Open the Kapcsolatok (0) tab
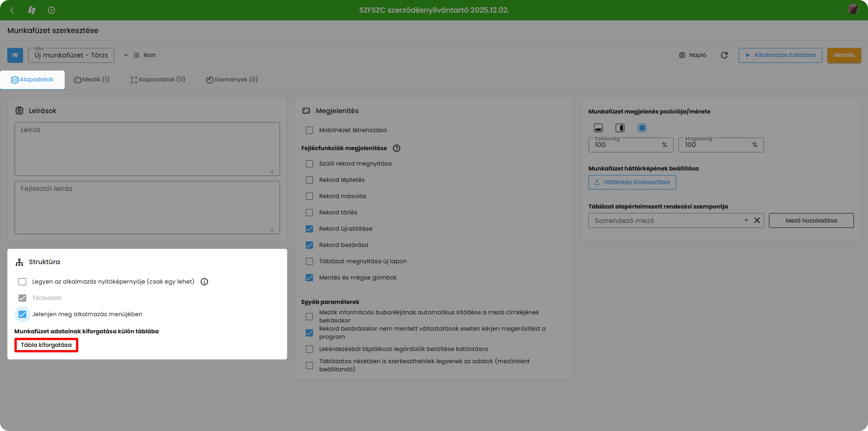 [x=158, y=80]
